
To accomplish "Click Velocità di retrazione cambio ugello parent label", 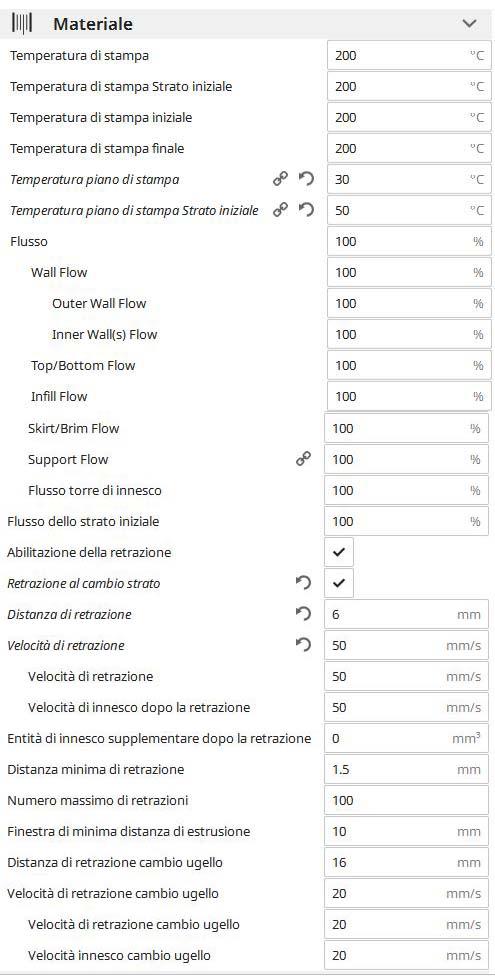I will tap(113, 894).
